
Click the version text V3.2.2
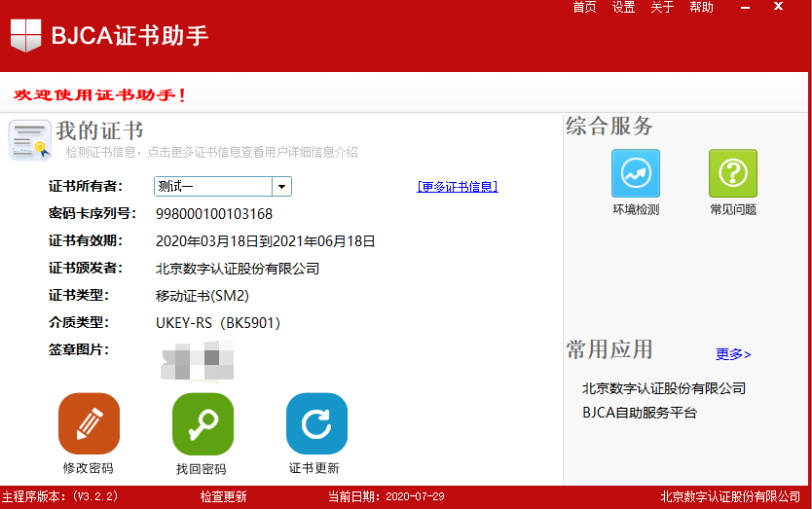pos(95,496)
